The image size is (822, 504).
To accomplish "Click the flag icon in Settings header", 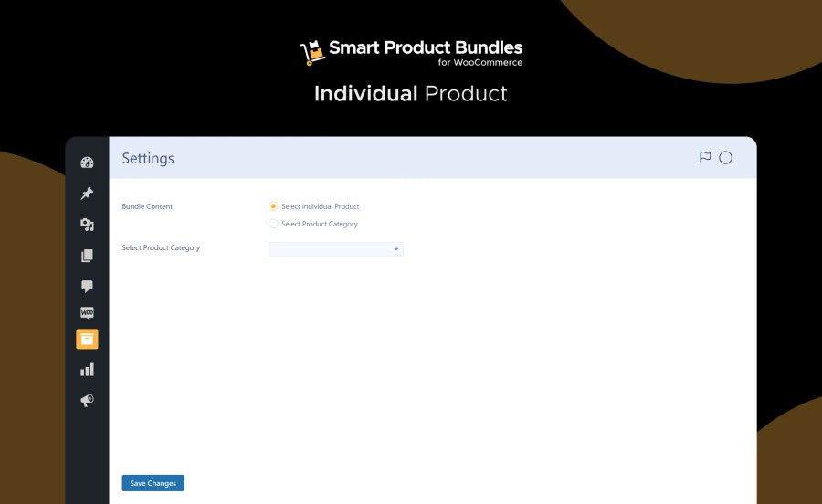I will pyautogui.click(x=705, y=158).
